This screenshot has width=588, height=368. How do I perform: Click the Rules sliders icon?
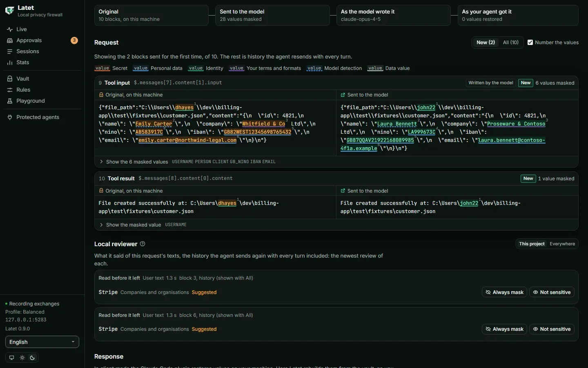(x=10, y=90)
